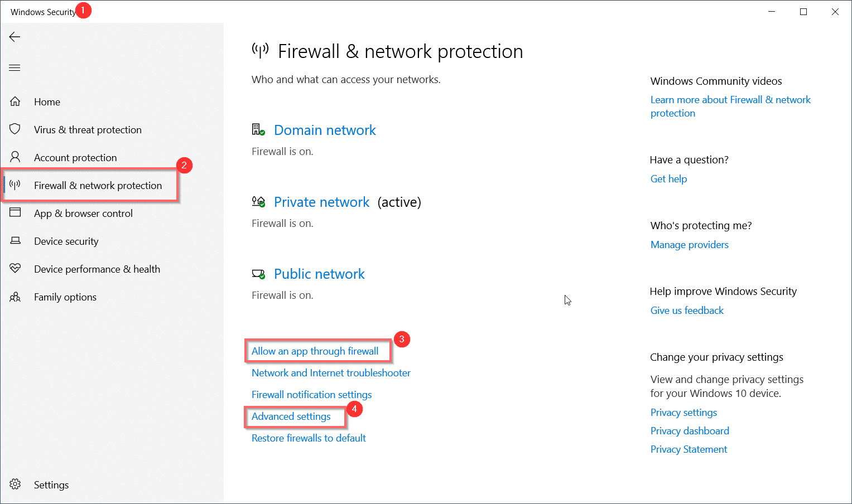852x504 pixels.
Task: Expand the hamburger navigation menu
Action: click(15, 68)
